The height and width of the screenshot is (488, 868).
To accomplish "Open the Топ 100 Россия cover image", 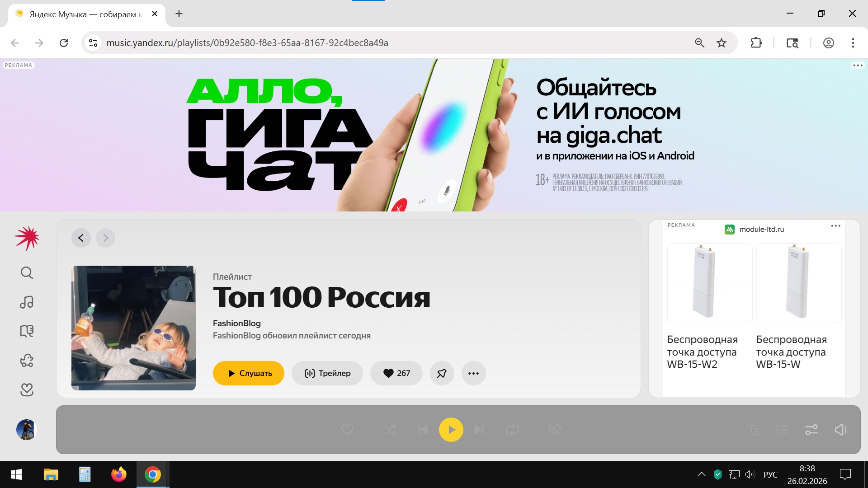I will click(133, 328).
